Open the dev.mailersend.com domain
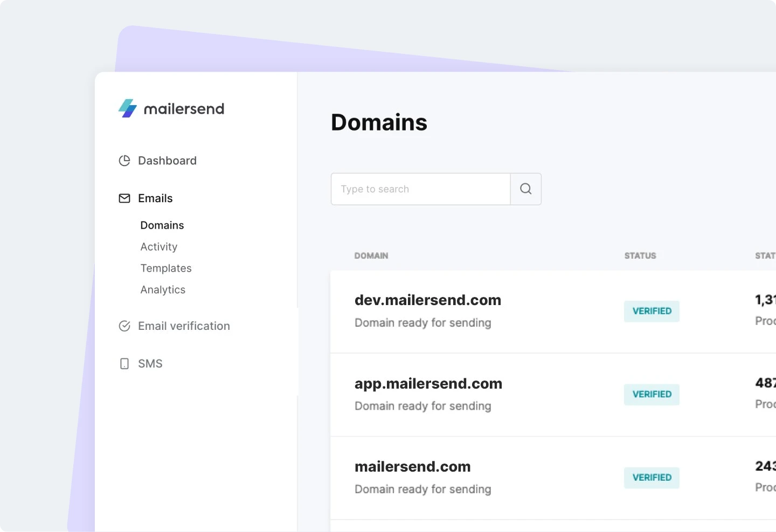776x532 pixels. (x=428, y=300)
